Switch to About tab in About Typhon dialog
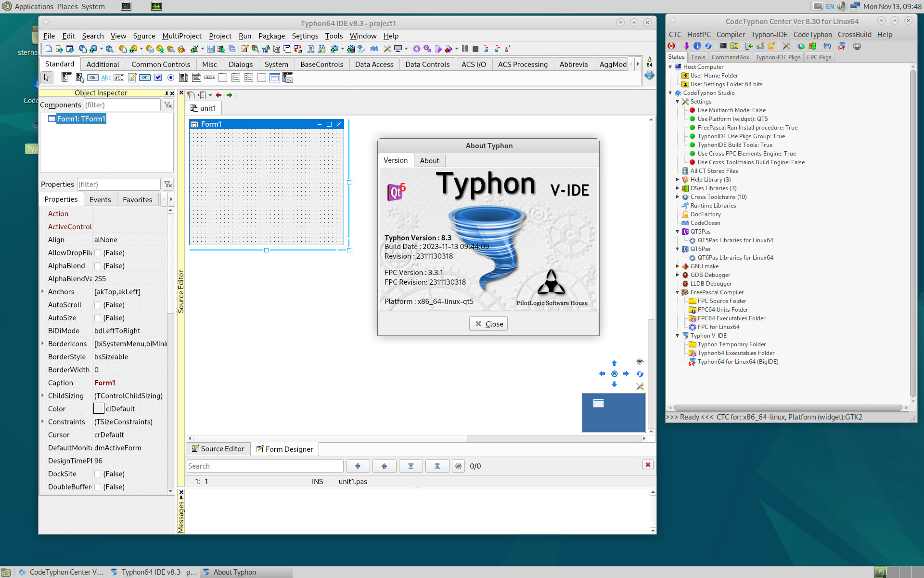Image resolution: width=924 pixels, height=578 pixels. tap(429, 161)
